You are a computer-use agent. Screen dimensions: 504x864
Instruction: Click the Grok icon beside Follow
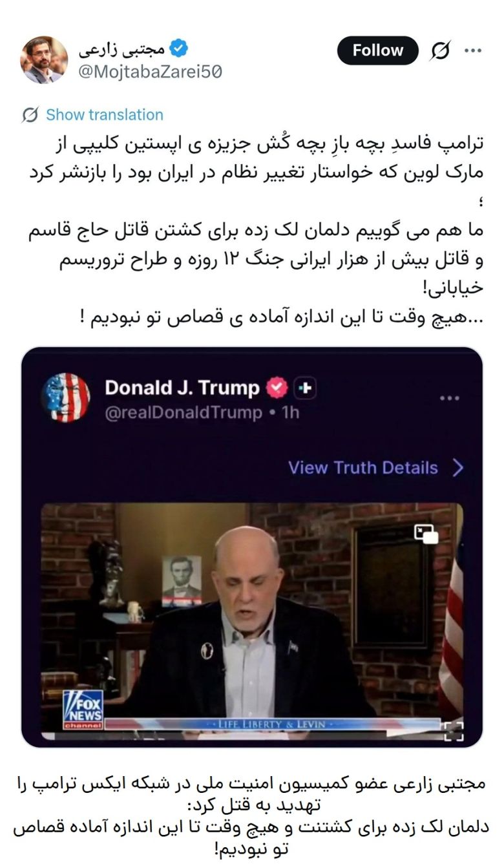(x=441, y=51)
